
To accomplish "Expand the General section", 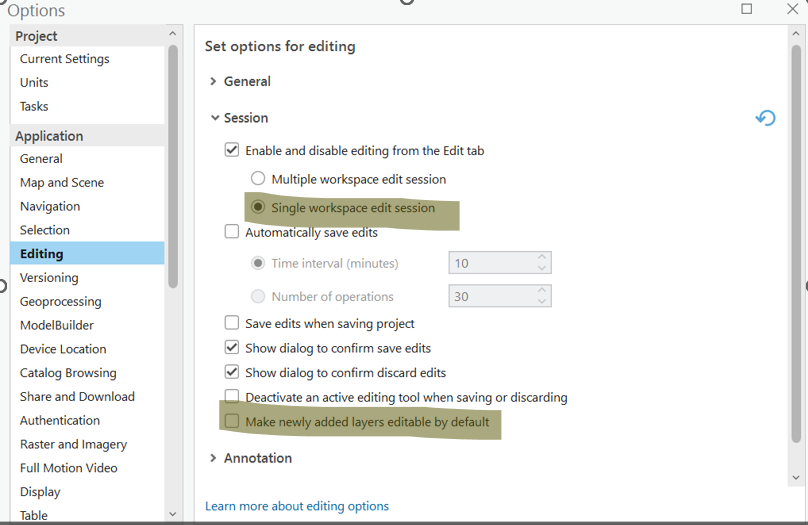I will click(x=214, y=82).
